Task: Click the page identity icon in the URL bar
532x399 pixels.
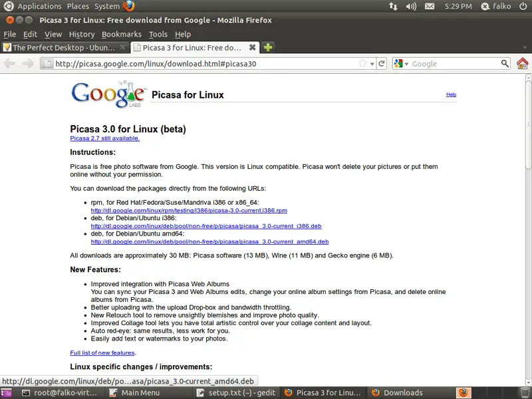Action: (47, 63)
